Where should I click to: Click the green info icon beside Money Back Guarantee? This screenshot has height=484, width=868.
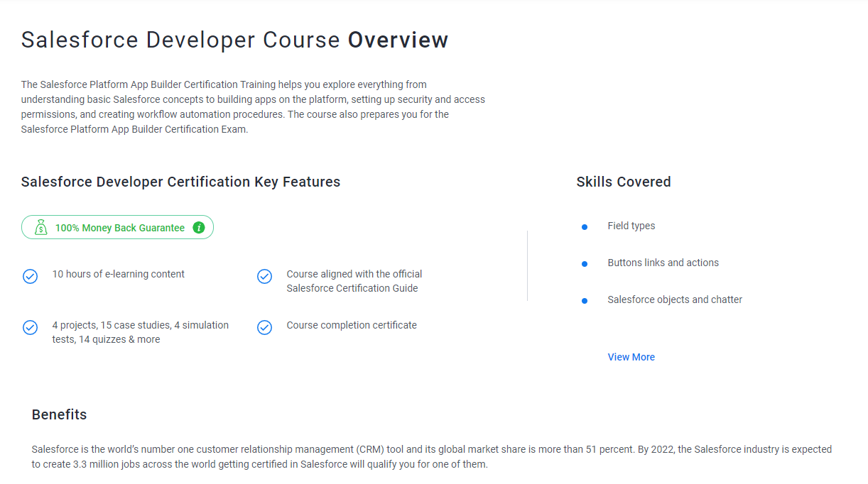coord(199,228)
